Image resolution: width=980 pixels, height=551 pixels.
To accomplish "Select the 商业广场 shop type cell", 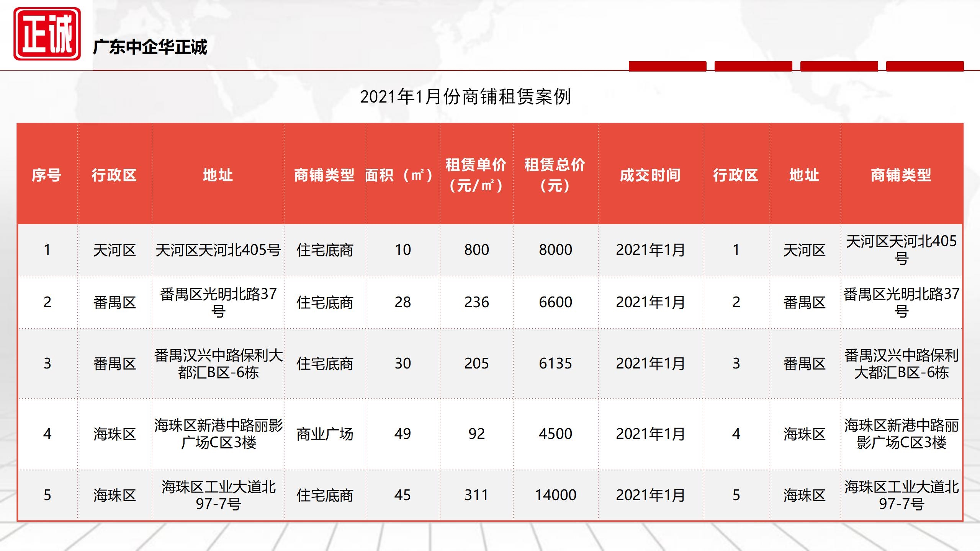I will pyautogui.click(x=325, y=434).
